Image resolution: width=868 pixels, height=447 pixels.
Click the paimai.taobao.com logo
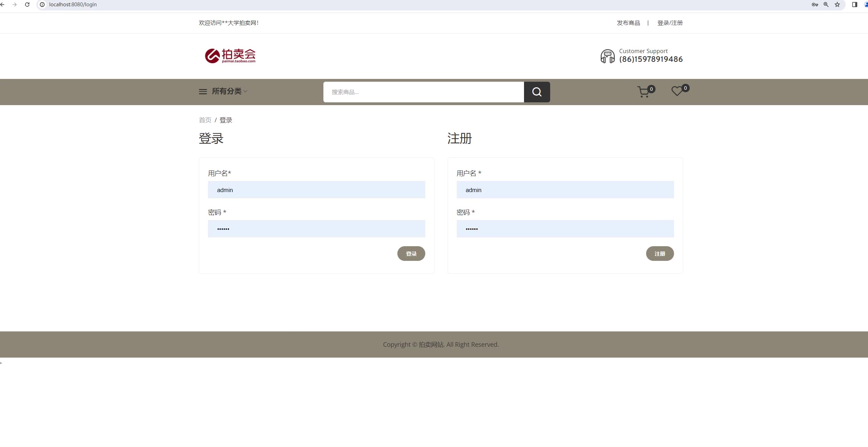[230, 56]
